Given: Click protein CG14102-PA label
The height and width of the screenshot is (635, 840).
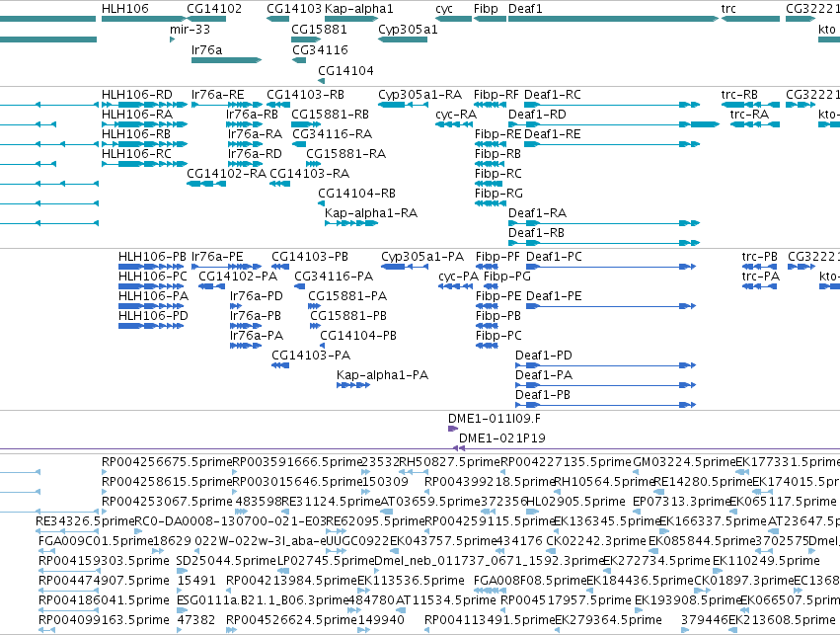Looking at the screenshot, I should (238, 277).
